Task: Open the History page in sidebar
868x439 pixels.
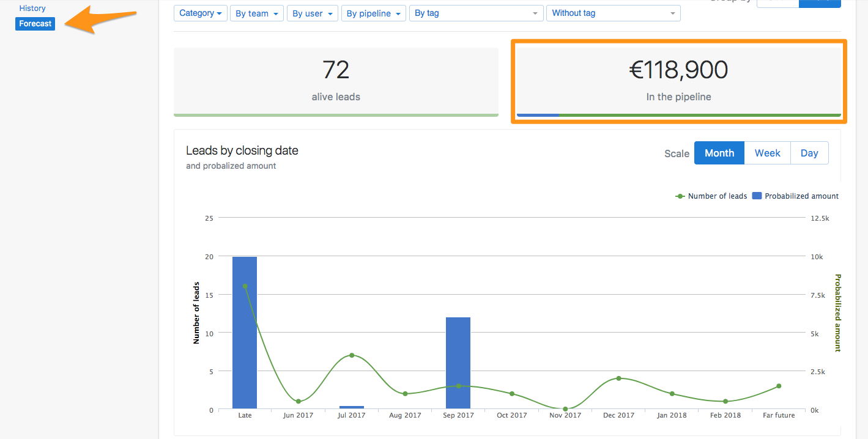Action: coord(32,9)
